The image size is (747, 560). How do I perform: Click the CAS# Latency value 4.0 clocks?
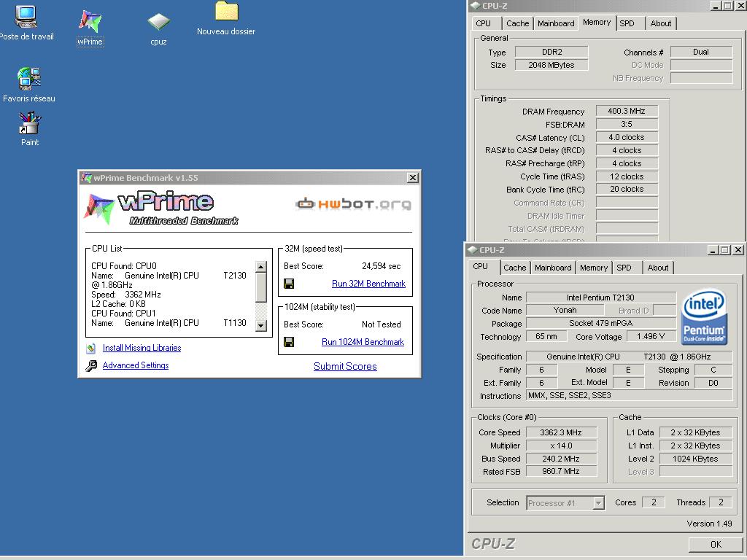click(x=627, y=137)
